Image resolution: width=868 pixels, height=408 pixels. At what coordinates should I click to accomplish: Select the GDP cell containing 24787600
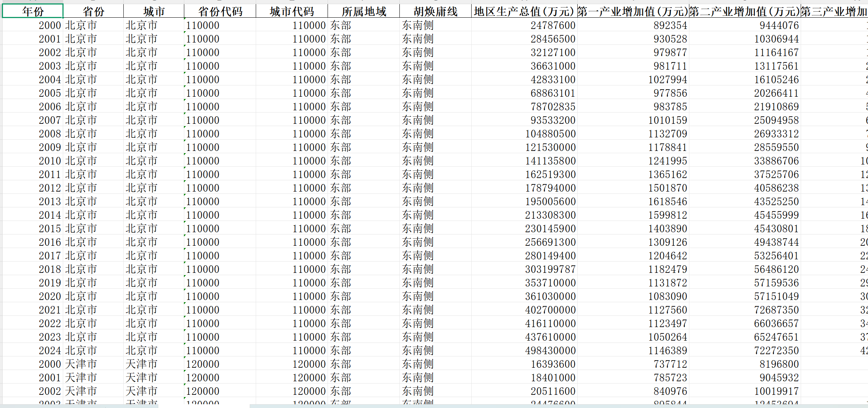tap(553, 25)
